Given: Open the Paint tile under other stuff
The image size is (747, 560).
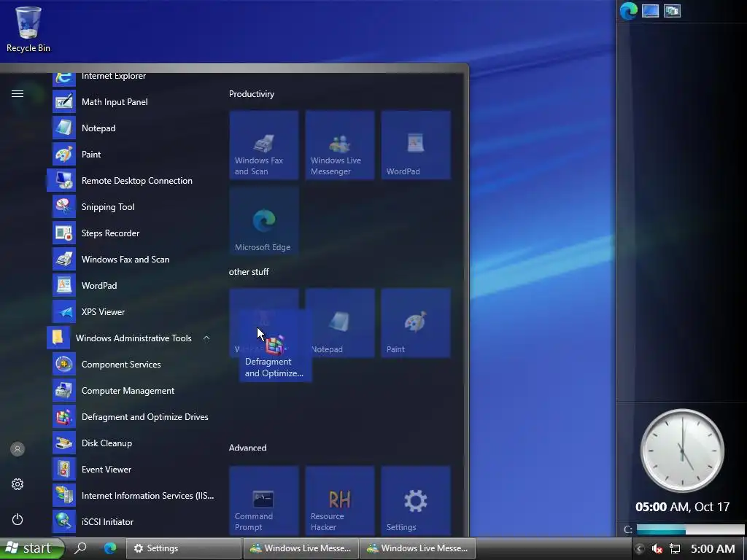Looking at the screenshot, I should (415, 323).
